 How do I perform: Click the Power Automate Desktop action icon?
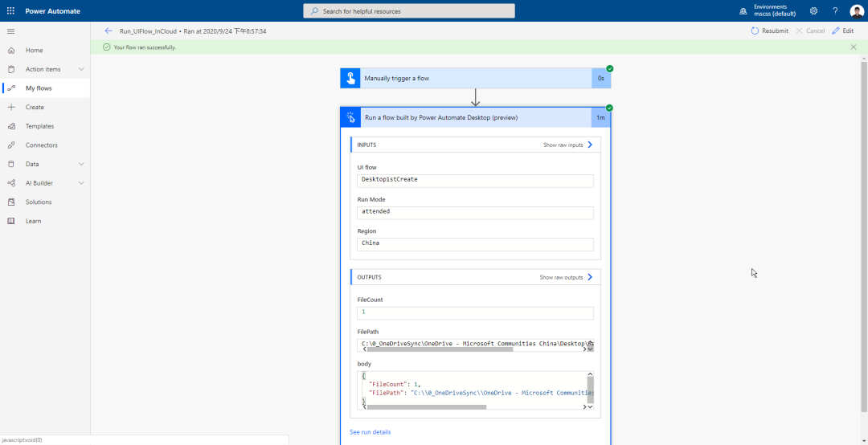click(350, 117)
